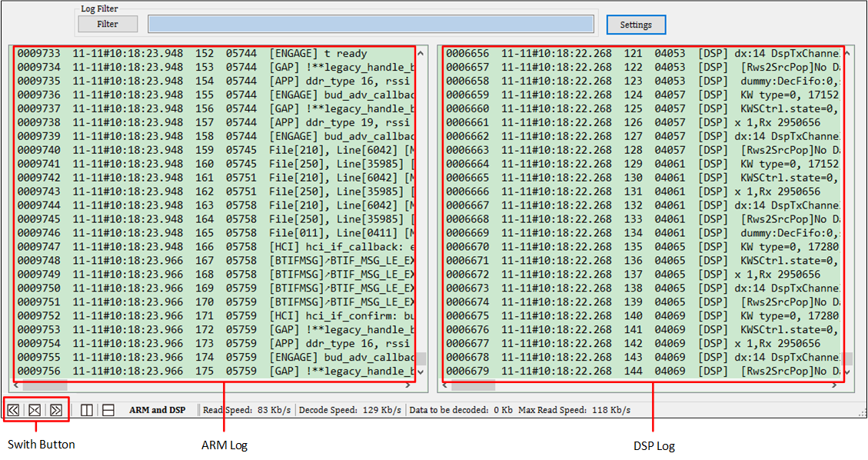Image resolution: width=868 pixels, height=460 pixels.
Task: Click the Filter button
Action: tap(108, 24)
